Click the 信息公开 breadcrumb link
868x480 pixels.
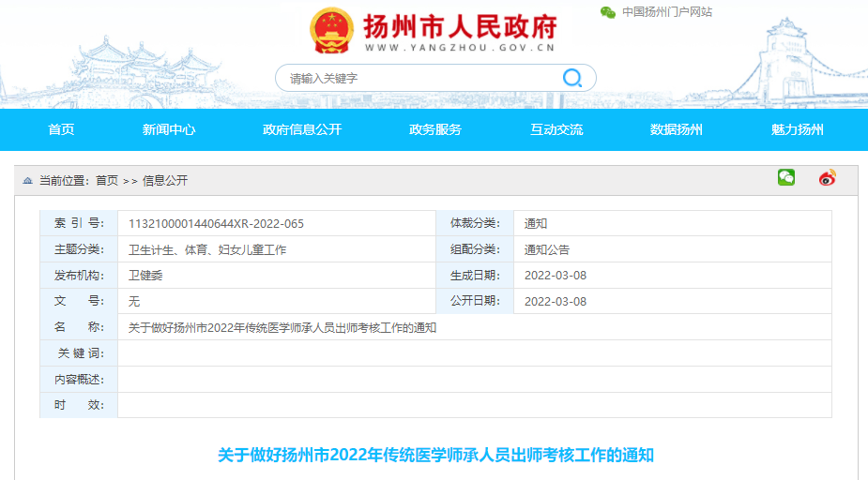point(165,181)
